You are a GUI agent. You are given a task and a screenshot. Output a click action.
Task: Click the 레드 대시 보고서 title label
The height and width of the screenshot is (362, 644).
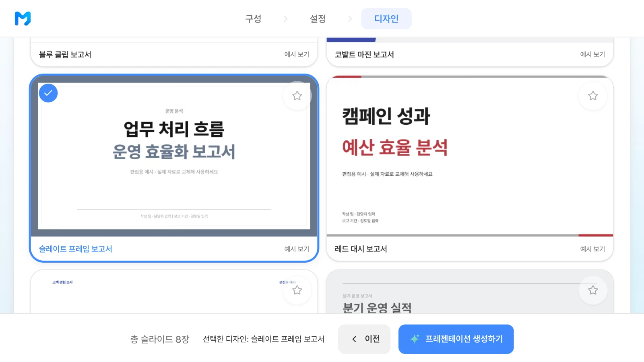click(x=361, y=249)
